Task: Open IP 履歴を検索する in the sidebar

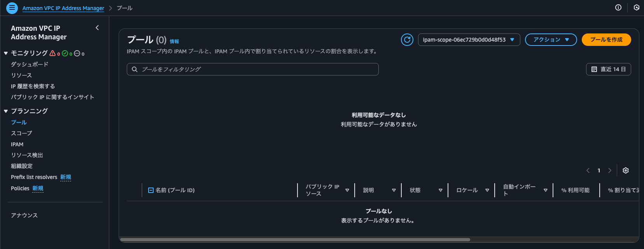Action: point(33,86)
